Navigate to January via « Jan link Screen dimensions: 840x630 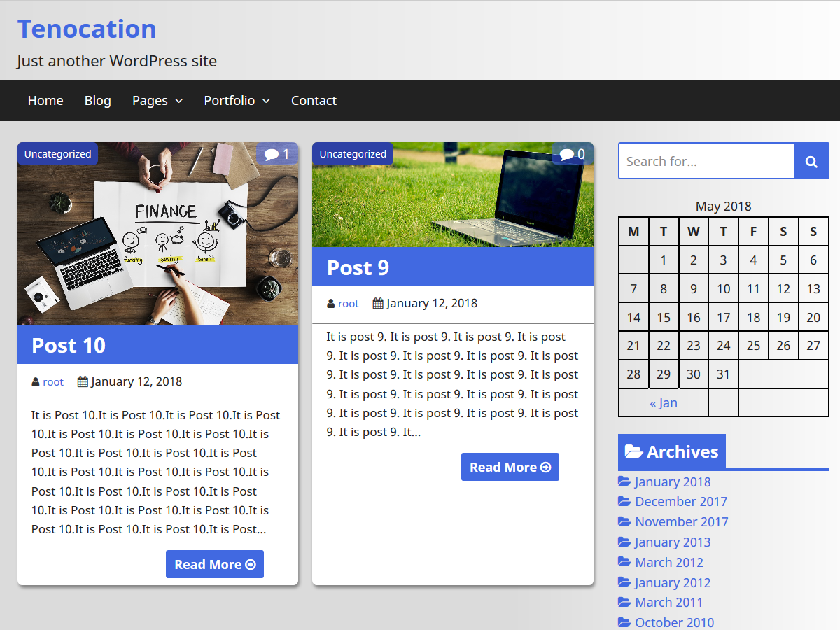pos(664,402)
